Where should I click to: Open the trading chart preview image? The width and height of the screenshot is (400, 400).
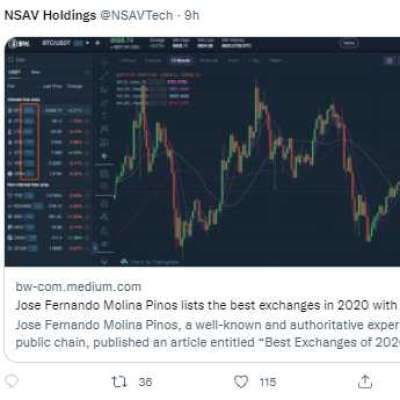pyautogui.click(x=202, y=152)
